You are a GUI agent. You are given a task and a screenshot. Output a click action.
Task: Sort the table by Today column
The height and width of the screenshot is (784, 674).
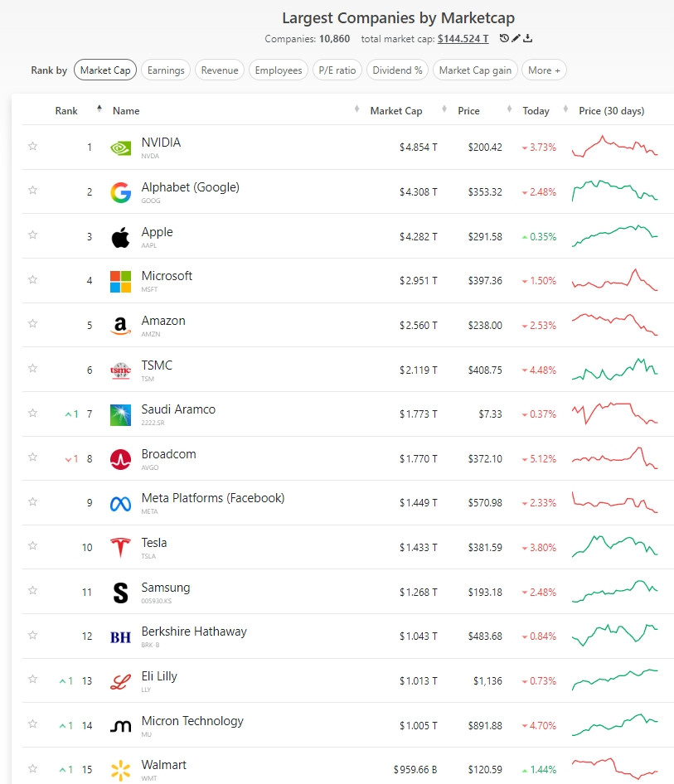536,110
